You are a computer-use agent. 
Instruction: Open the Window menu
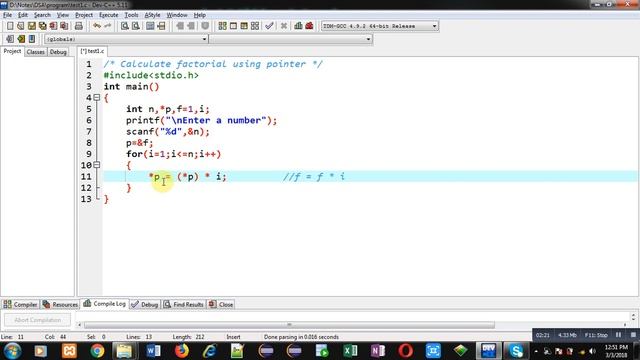[x=177, y=15]
